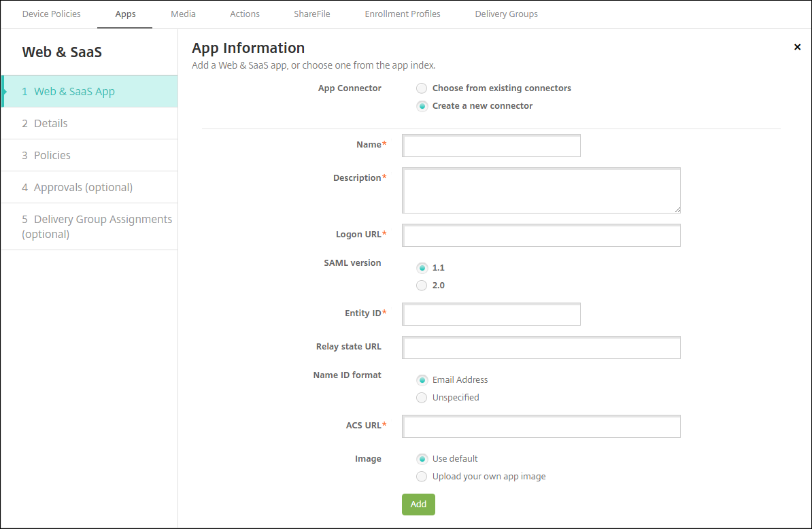Switch to the Device Policies tab
Screen dimensions: 812x529
click(52, 14)
